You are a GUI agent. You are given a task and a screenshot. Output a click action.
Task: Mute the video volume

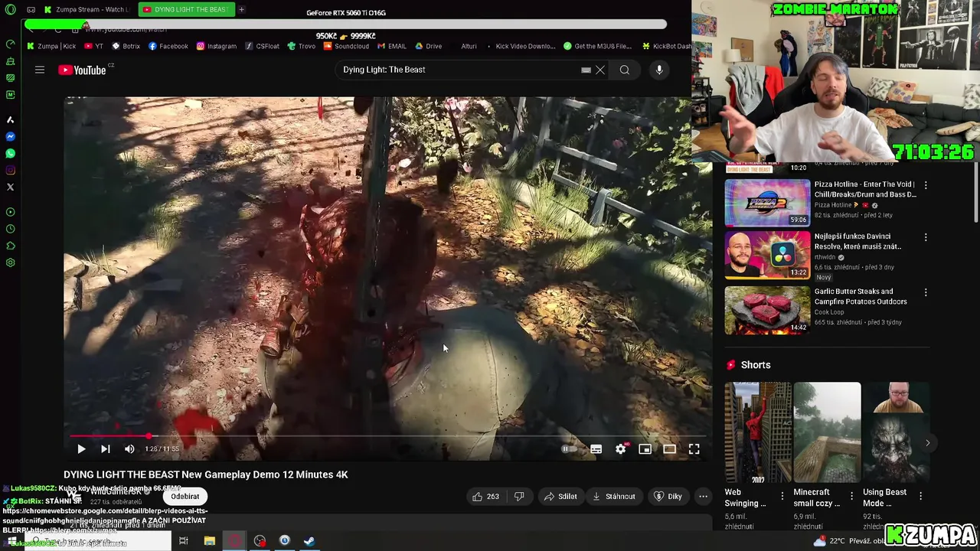pyautogui.click(x=129, y=449)
